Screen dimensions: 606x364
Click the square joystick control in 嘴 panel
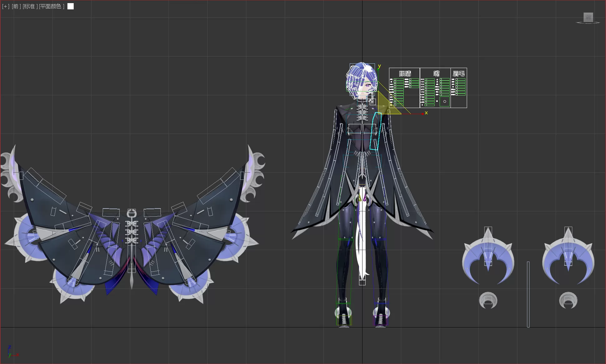click(445, 101)
